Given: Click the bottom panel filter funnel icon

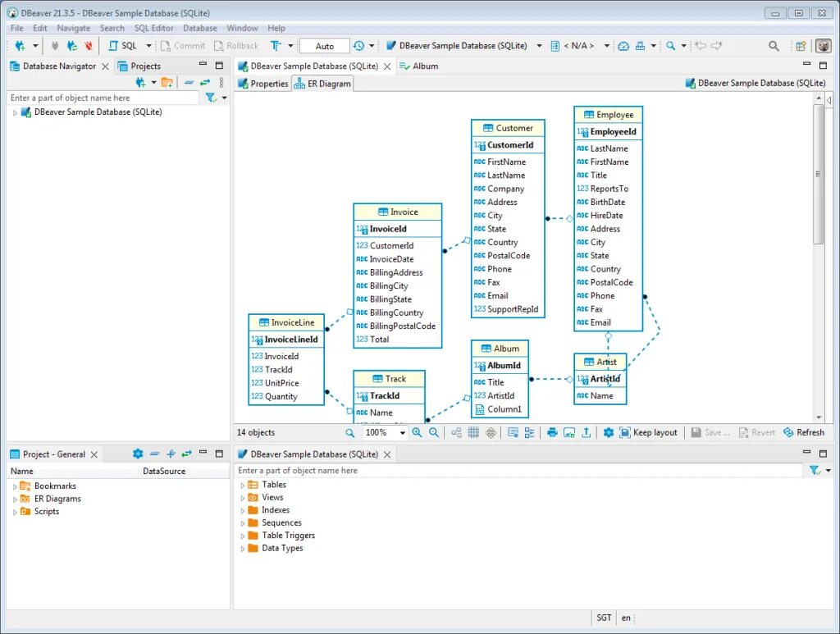Looking at the screenshot, I should tap(815, 470).
